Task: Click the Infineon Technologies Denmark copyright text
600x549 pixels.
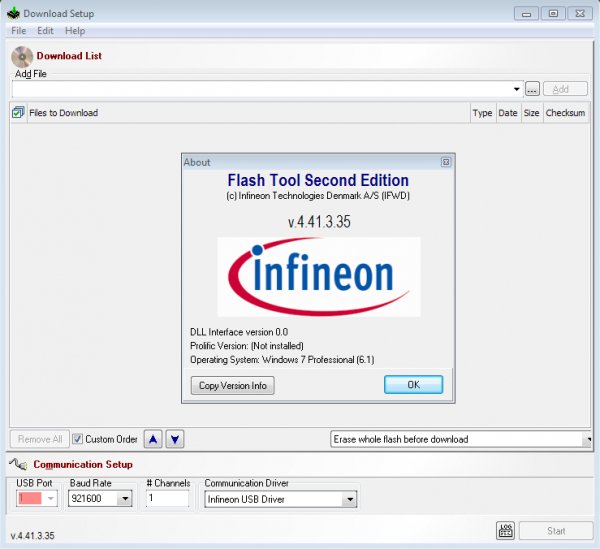Action: pos(318,196)
